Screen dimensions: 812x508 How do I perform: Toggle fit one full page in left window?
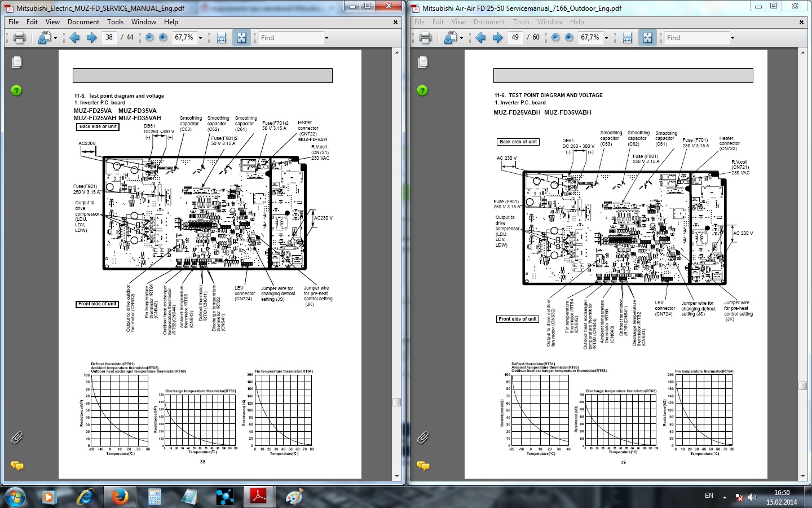click(241, 38)
